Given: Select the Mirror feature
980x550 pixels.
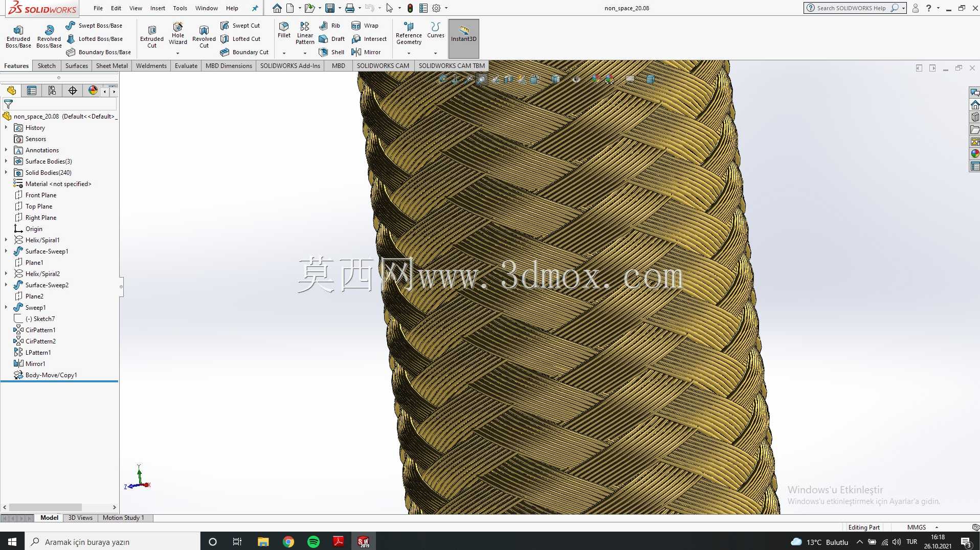Looking at the screenshot, I should click(366, 52).
